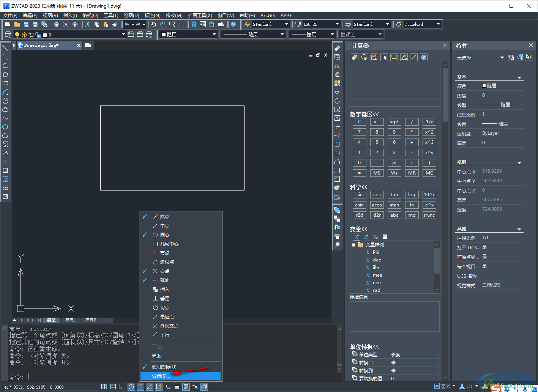
Task: Click 关(F) in context menu
Action: 181,356
